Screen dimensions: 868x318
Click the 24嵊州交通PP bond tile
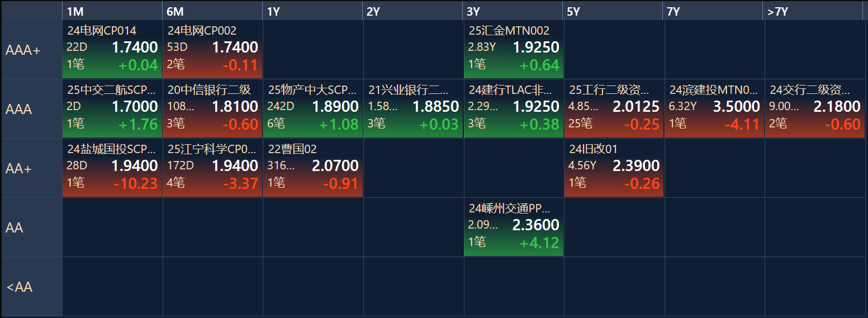(514, 227)
